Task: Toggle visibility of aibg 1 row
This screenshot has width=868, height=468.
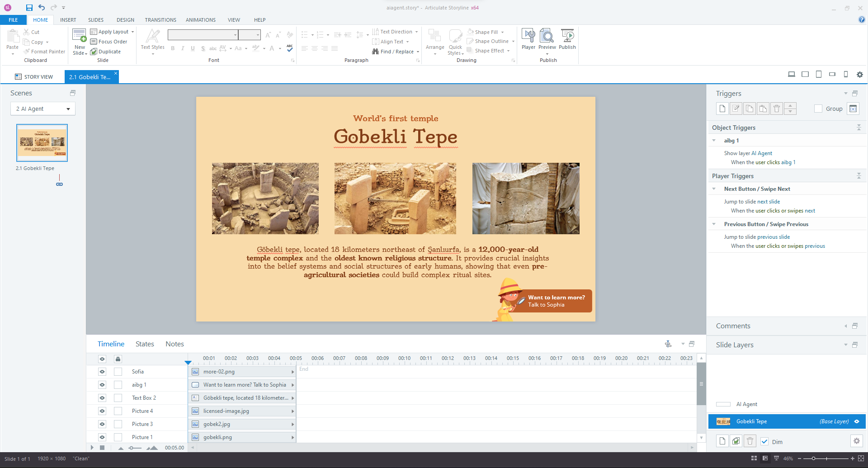Action: point(102,385)
